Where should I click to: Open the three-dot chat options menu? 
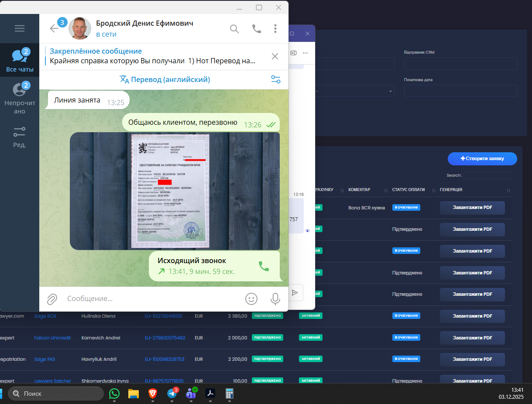[275, 29]
